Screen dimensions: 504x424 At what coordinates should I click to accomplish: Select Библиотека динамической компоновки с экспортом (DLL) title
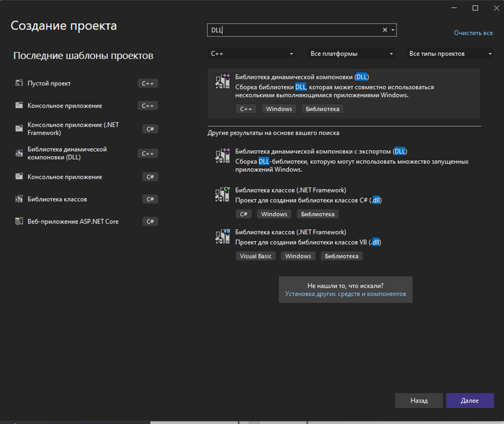pos(321,151)
